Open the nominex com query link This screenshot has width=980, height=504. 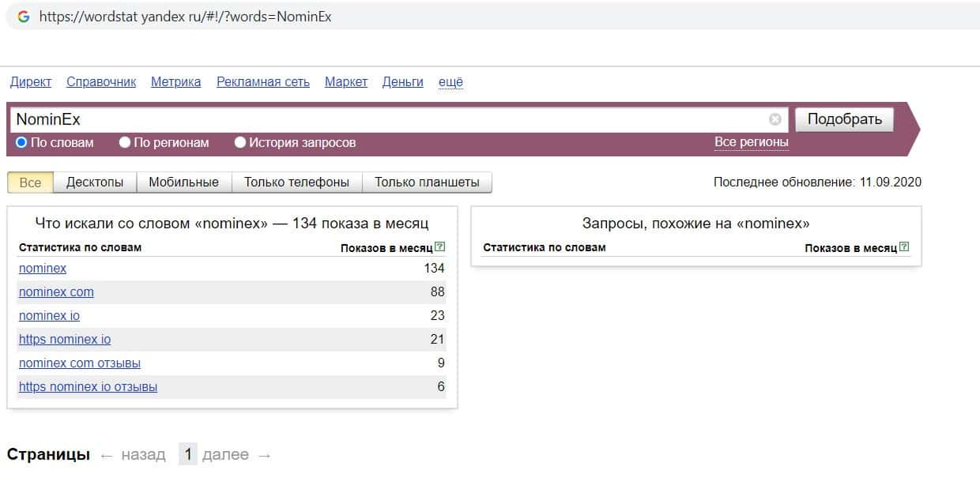click(x=56, y=292)
